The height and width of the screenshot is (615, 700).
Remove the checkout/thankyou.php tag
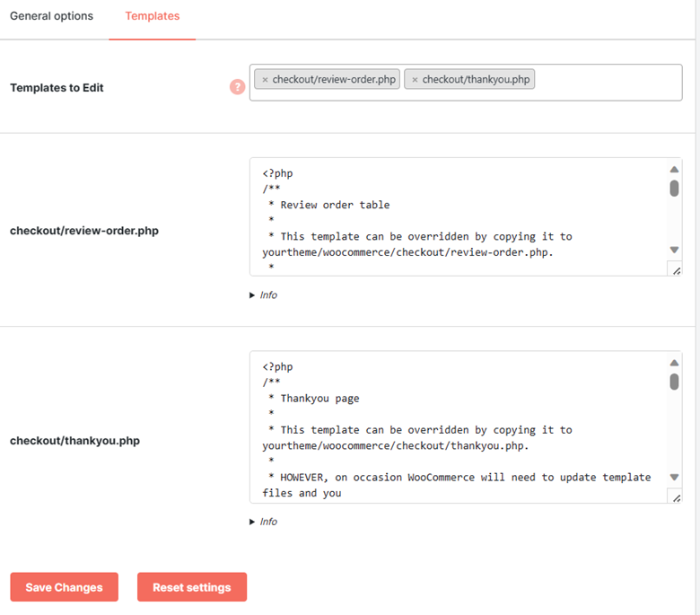click(x=415, y=80)
